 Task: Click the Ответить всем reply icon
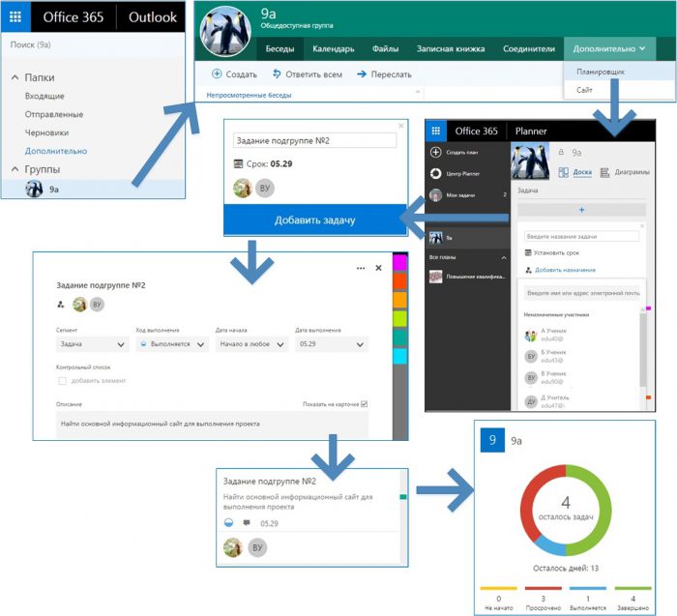point(277,73)
